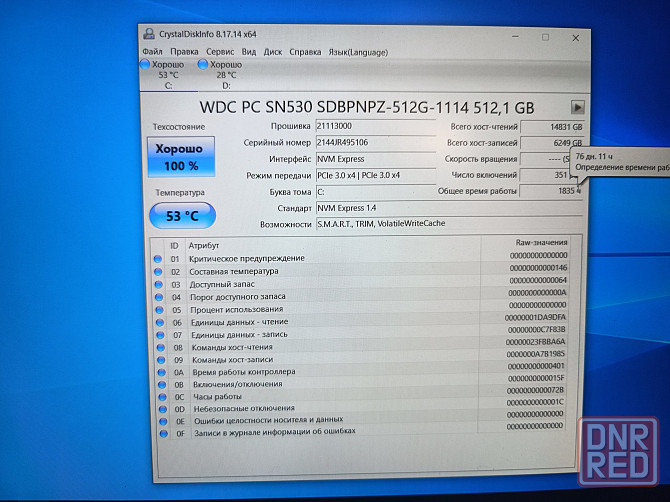The height and width of the screenshot is (502, 670).
Task: Click the Буква тома field C:
Action: pyautogui.click(x=376, y=192)
